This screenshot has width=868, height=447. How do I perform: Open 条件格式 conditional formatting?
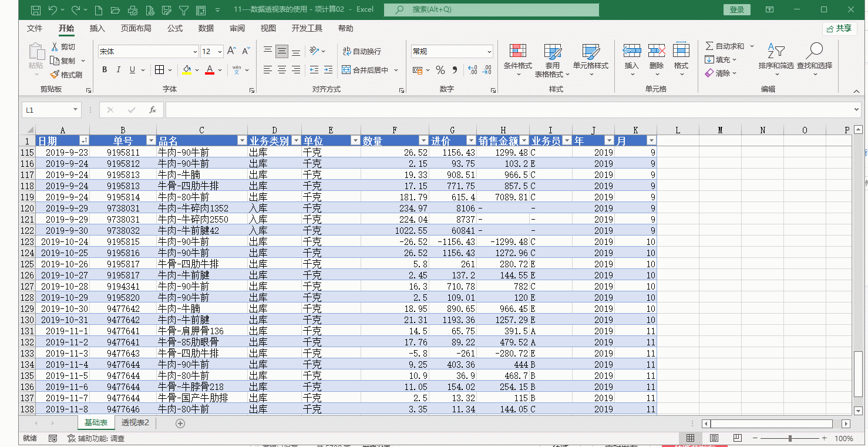coord(518,60)
